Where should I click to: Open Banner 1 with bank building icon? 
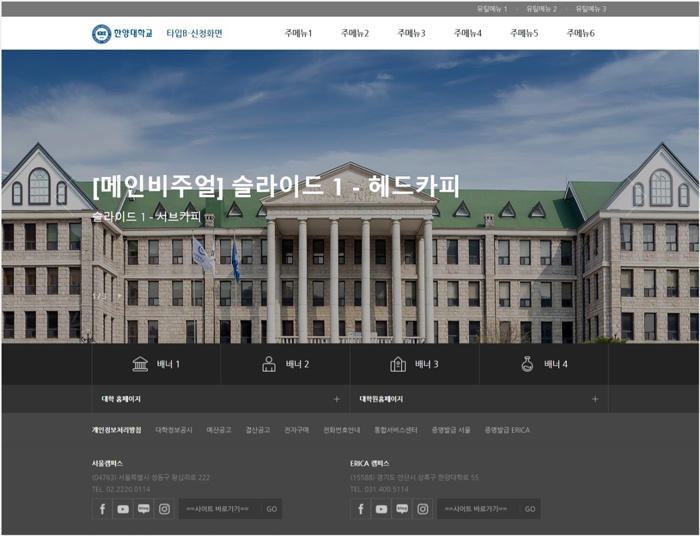156,364
